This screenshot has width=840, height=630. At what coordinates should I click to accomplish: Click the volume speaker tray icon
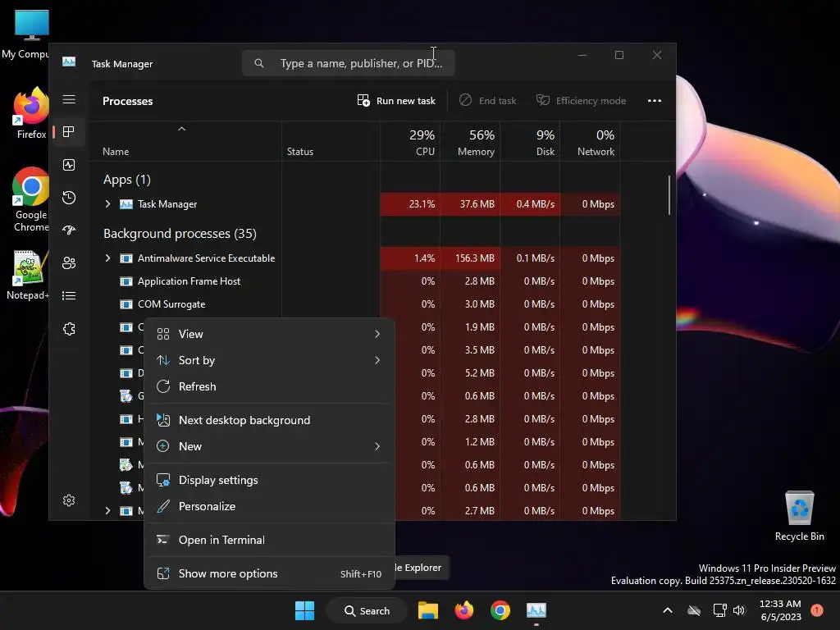pos(739,610)
